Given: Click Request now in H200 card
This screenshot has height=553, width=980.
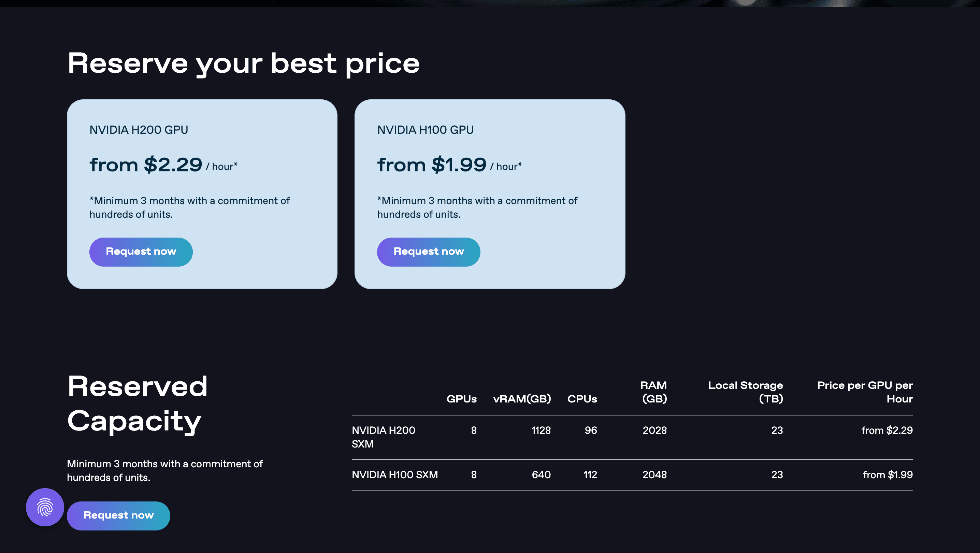Looking at the screenshot, I should 141,252.
